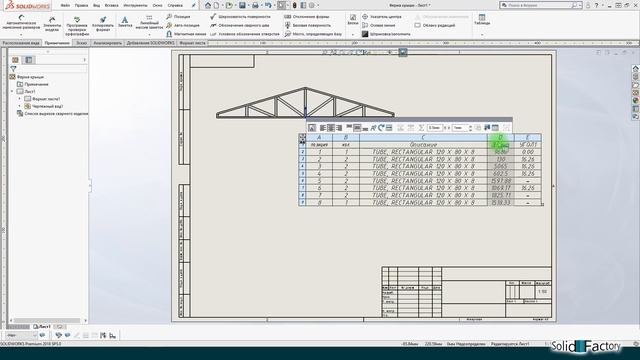Expand Автоматическое нанесение размеров dropdown arrow
640x360 pixels.
[21, 35]
